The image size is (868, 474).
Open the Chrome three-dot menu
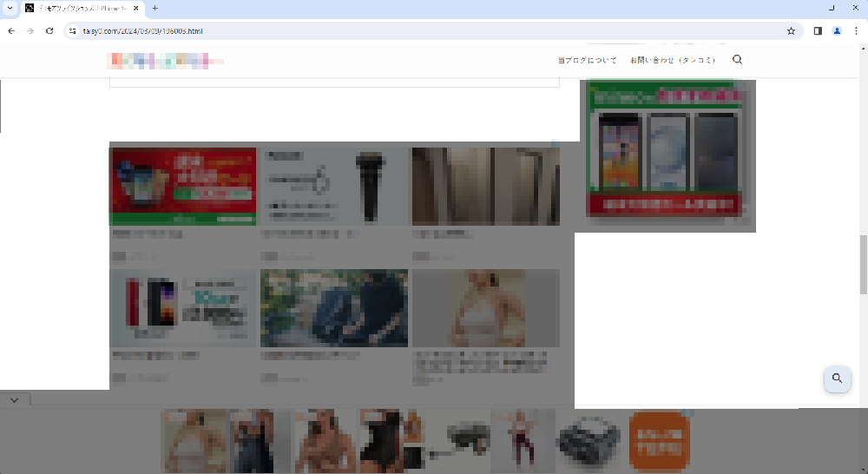[x=855, y=30]
